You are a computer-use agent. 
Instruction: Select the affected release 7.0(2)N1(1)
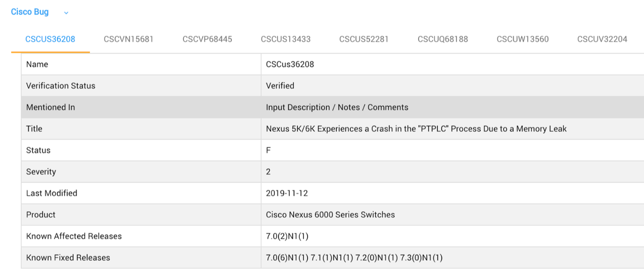point(287,236)
